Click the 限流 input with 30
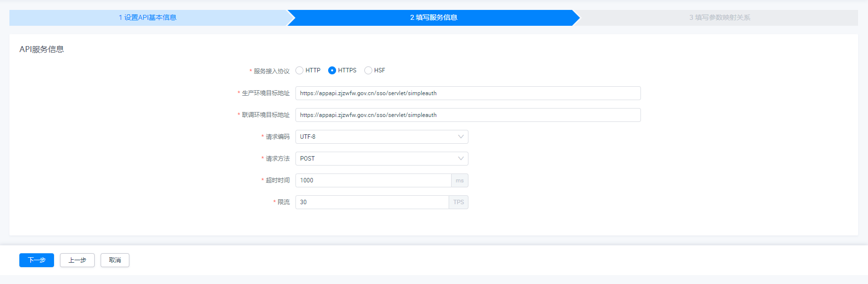Image resolution: width=868 pixels, height=284 pixels. pyautogui.click(x=372, y=202)
